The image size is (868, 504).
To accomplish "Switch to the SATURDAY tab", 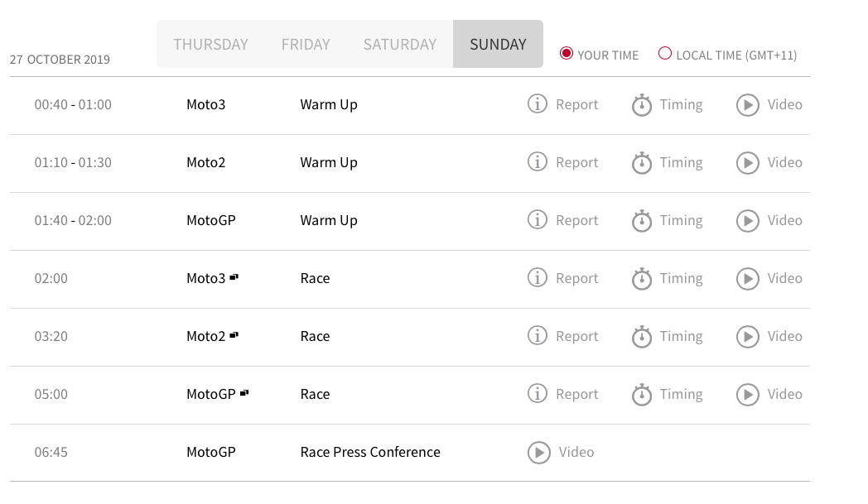I will (400, 44).
